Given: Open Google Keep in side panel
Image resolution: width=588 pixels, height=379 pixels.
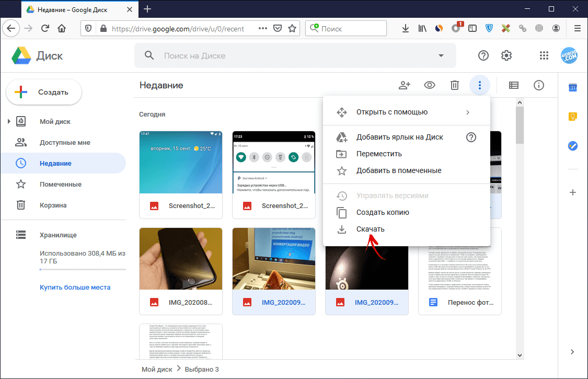Looking at the screenshot, I should coord(572,117).
